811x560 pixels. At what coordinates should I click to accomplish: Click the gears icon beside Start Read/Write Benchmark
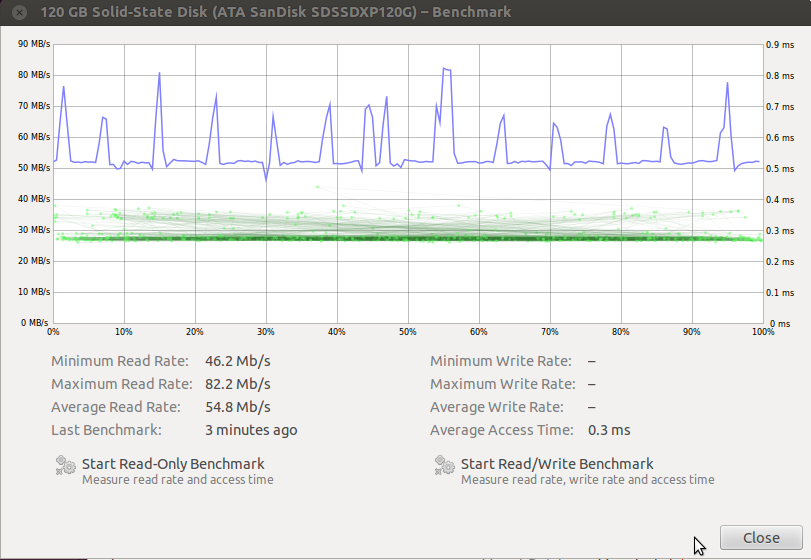(444, 465)
